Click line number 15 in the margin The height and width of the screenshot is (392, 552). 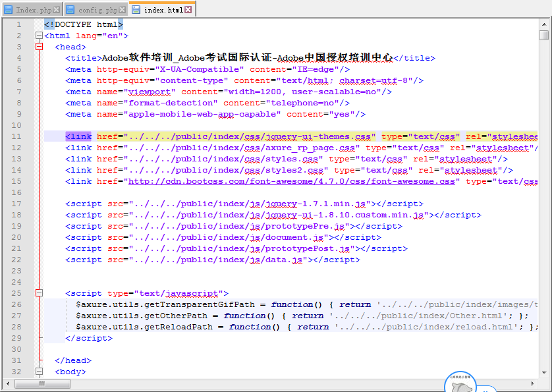(x=16, y=181)
